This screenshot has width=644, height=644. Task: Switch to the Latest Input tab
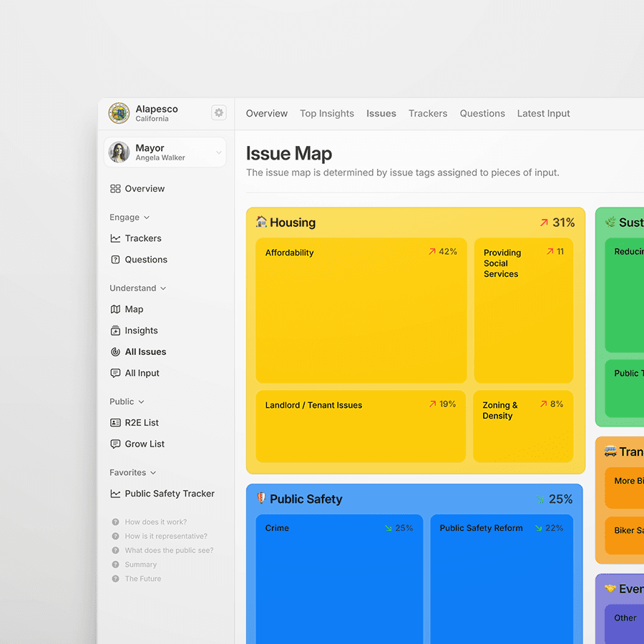click(x=543, y=113)
